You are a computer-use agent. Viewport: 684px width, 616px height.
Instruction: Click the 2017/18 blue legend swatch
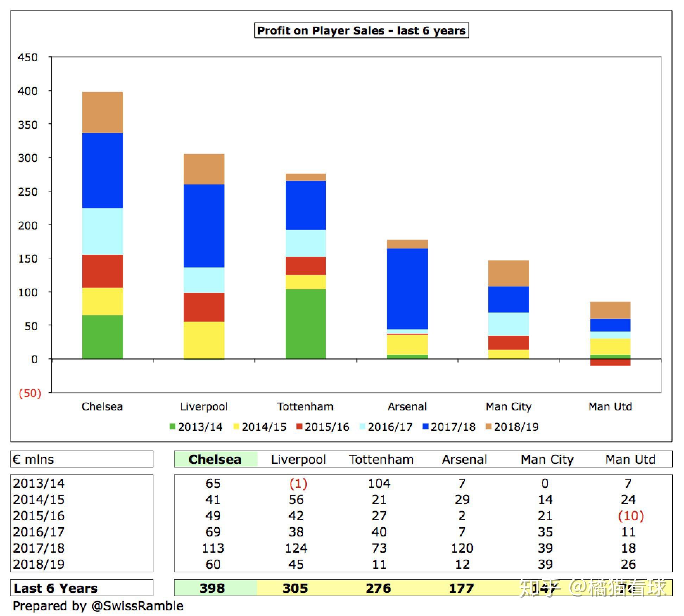425,427
